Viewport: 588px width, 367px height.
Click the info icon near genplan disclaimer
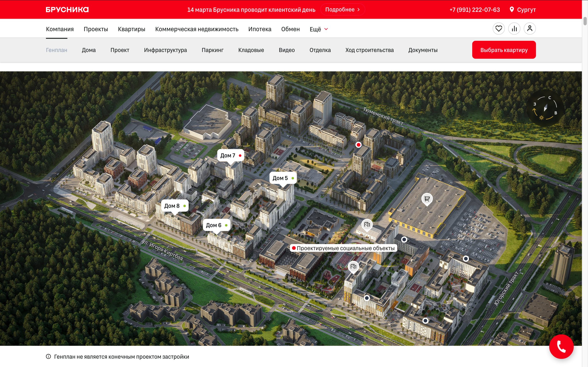48,356
